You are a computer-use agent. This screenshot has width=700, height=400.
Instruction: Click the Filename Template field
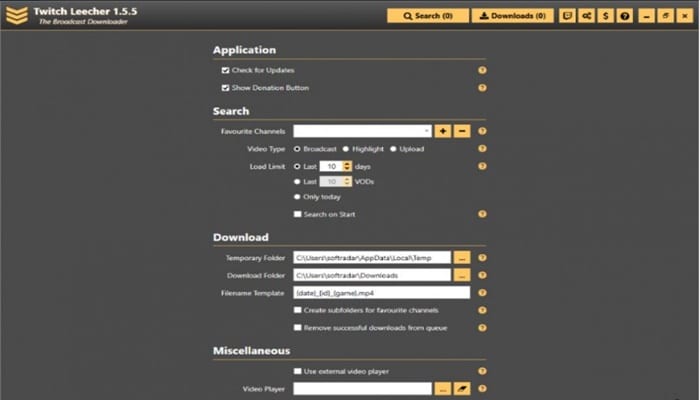[x=382, y=292]
